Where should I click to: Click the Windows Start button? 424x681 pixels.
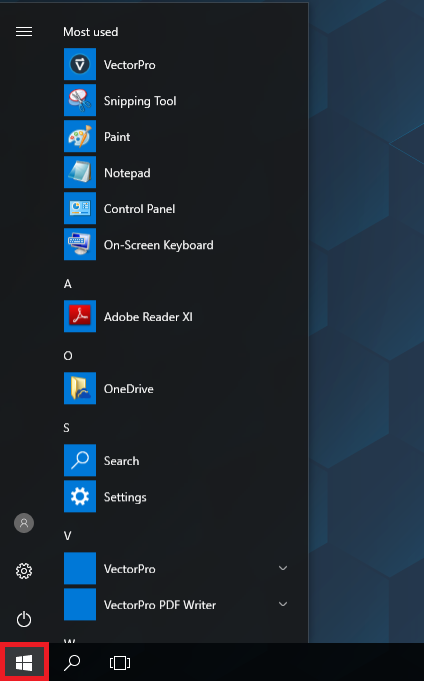coord(24,663)
